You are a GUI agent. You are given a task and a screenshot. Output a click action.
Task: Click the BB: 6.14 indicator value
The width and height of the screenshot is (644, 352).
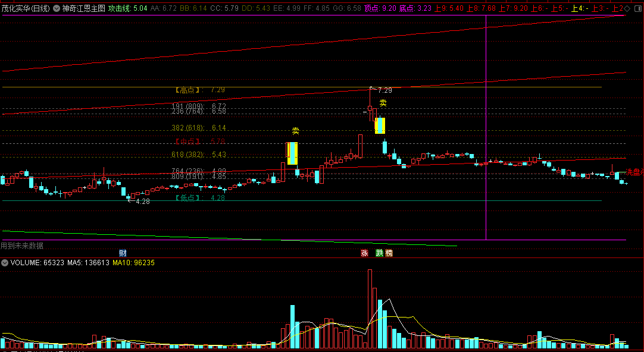[193, 8]
